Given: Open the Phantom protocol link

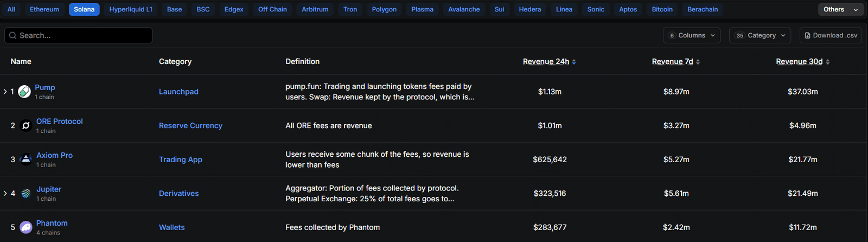Looking at the screenshot, I should (52, 223).
